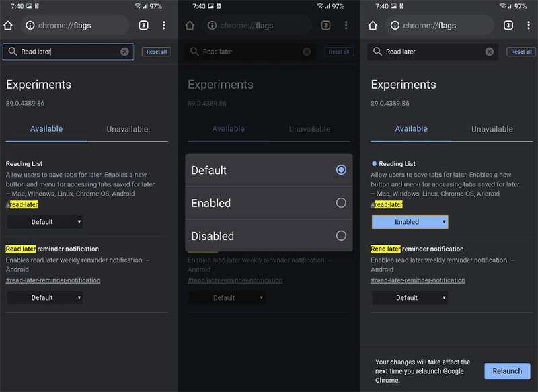Clear the search text in the middle screenshot
This screenshot has width=538, height=392.
(x=307, y=52)
